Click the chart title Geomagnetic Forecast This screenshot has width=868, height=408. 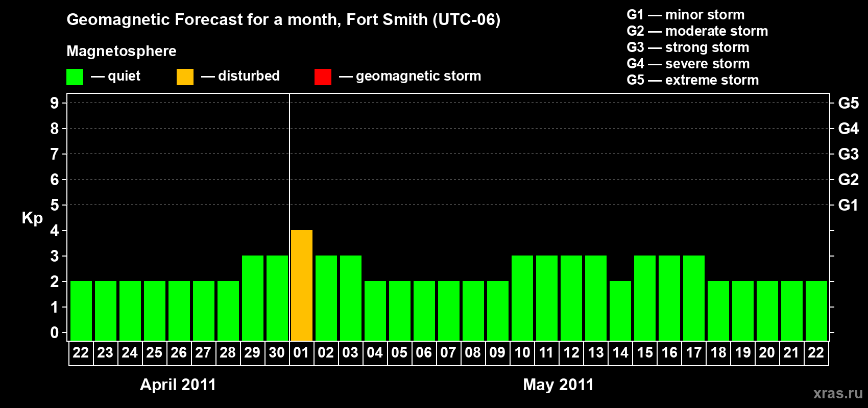click(x=283, y=20)
